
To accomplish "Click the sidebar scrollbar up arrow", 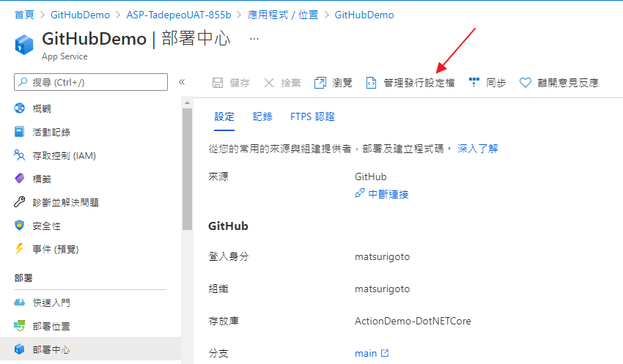I will point(187,103).
